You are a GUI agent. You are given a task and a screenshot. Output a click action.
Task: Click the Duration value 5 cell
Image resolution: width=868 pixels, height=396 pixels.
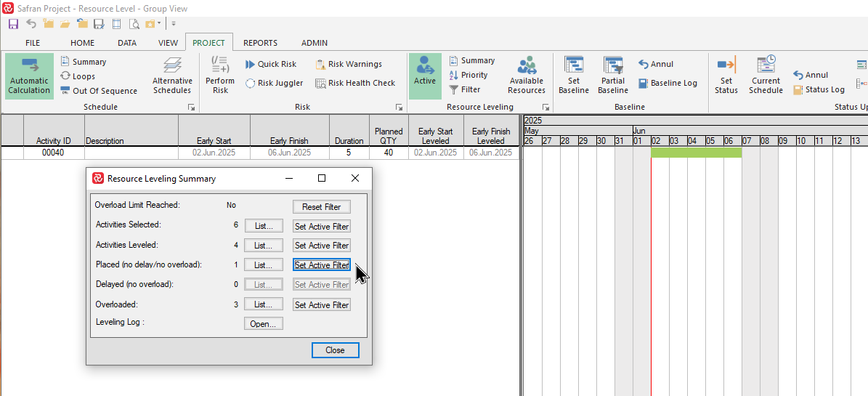pos(349,153)
